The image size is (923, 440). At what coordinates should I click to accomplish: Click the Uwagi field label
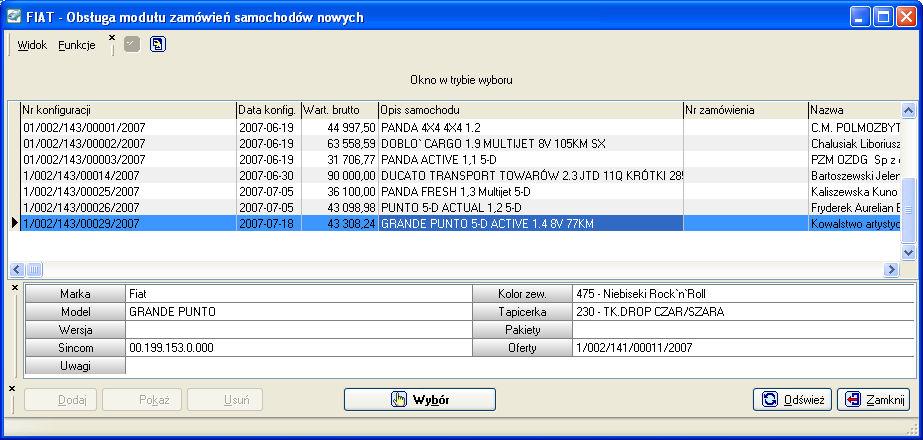(75, 366)
